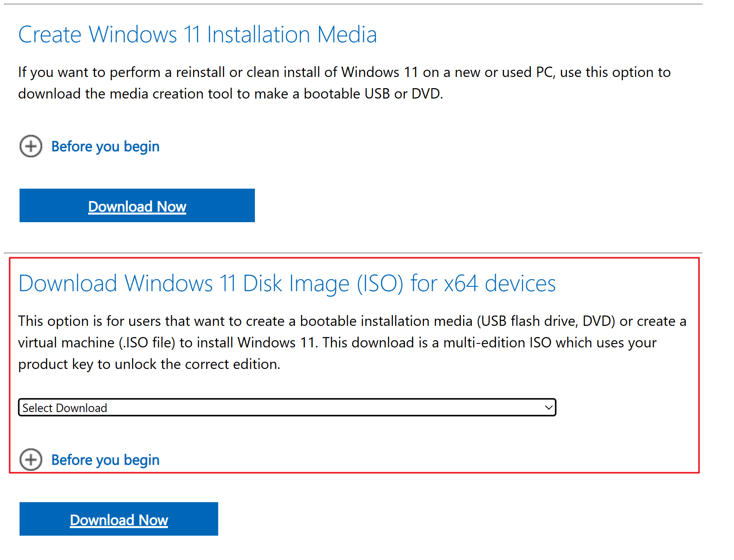Click the expand icon under the installation media description
The height and width of the screenshot is (560, 734).
pyautogui.click(x=30, y=146)
